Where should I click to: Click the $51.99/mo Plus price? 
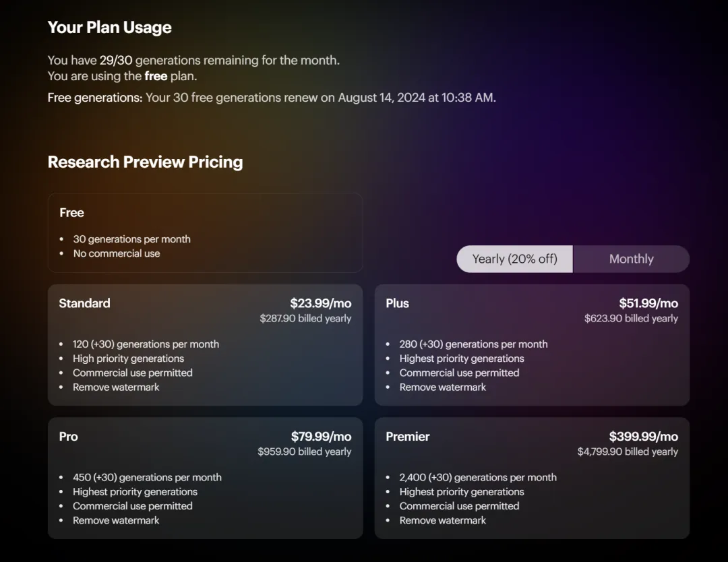click(648, 303)
